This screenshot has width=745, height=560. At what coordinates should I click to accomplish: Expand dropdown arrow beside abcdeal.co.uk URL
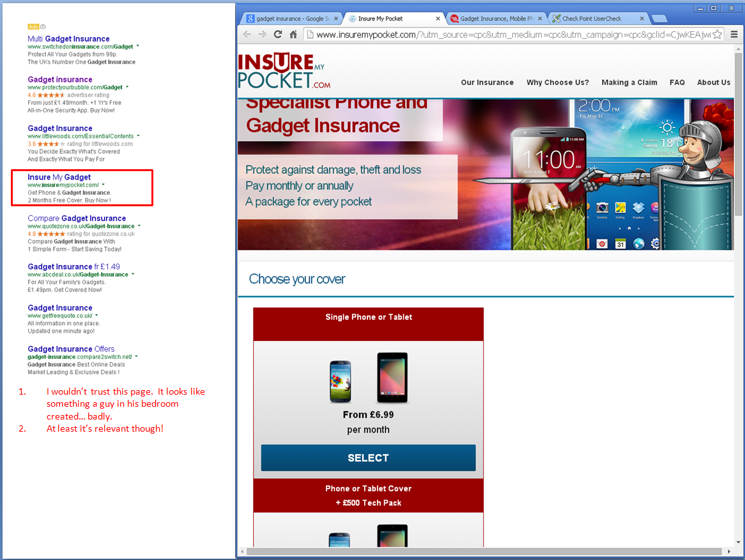pos(133,274)
